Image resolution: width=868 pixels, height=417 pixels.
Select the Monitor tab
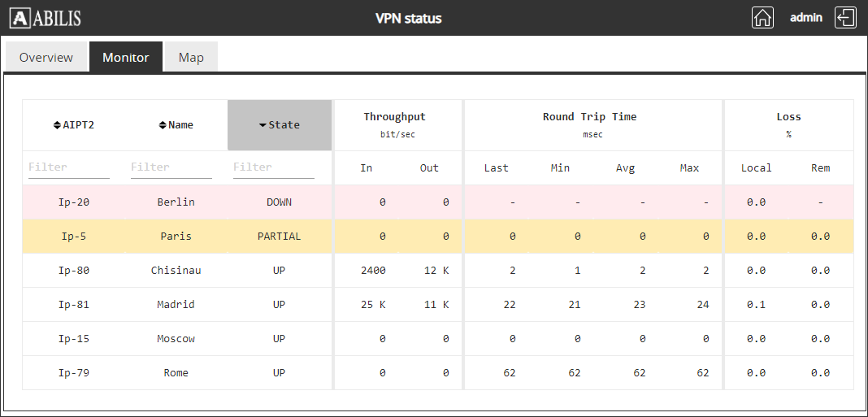125,58
